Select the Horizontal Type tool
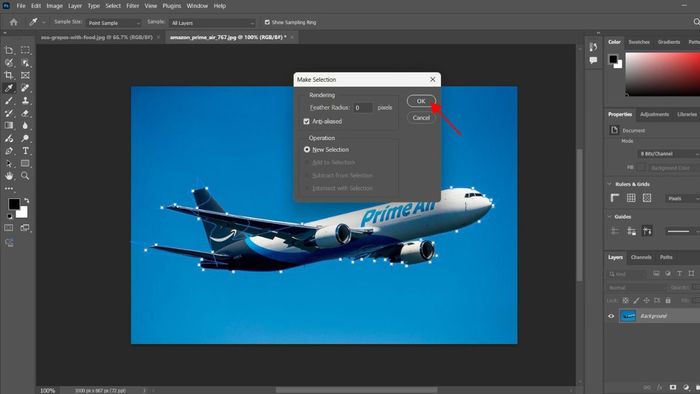Image resolution: width=700 pixels, height=394 pixels. click(x=25, y=151)
